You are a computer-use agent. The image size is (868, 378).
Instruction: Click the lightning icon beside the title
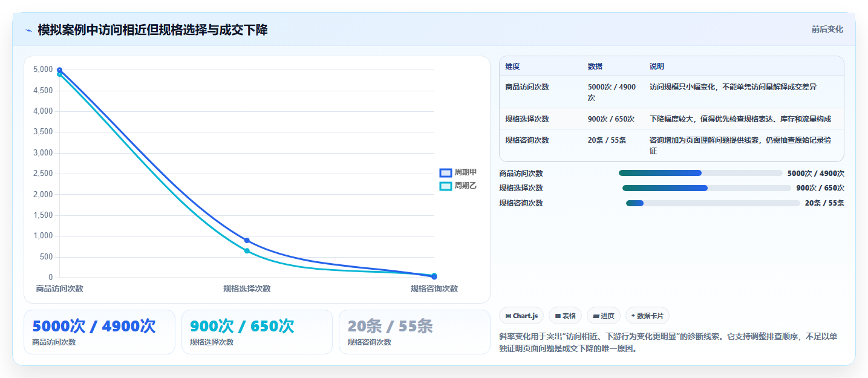tap(29, 30)
